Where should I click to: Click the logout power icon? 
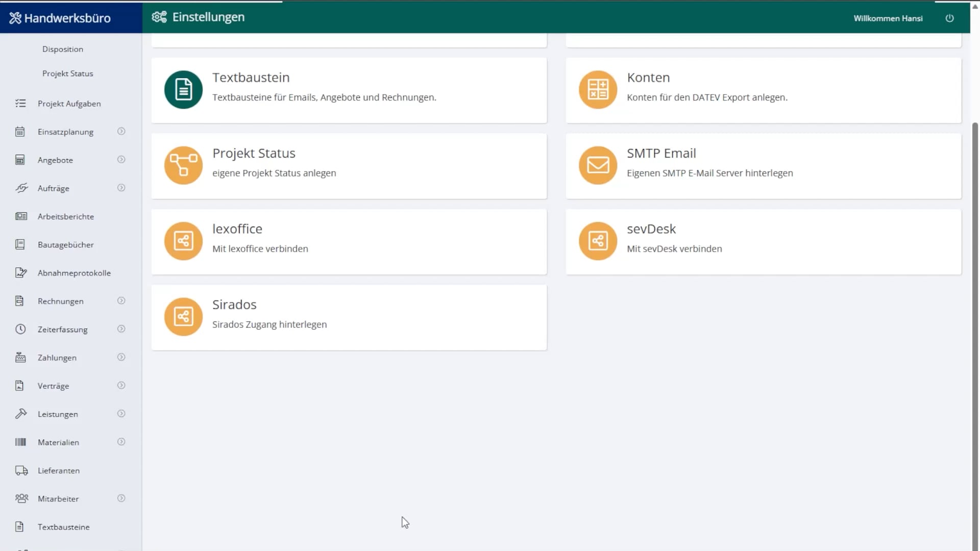[x=949, y=18]
